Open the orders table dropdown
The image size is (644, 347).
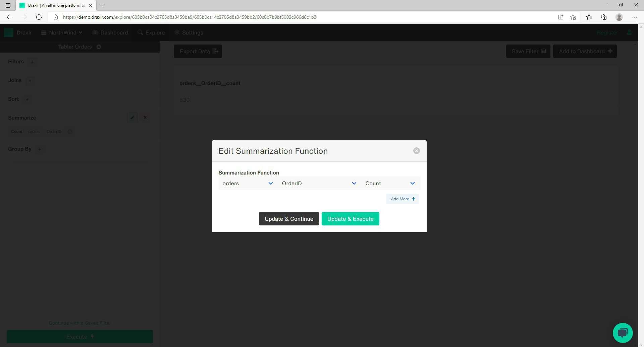[248, 183]
